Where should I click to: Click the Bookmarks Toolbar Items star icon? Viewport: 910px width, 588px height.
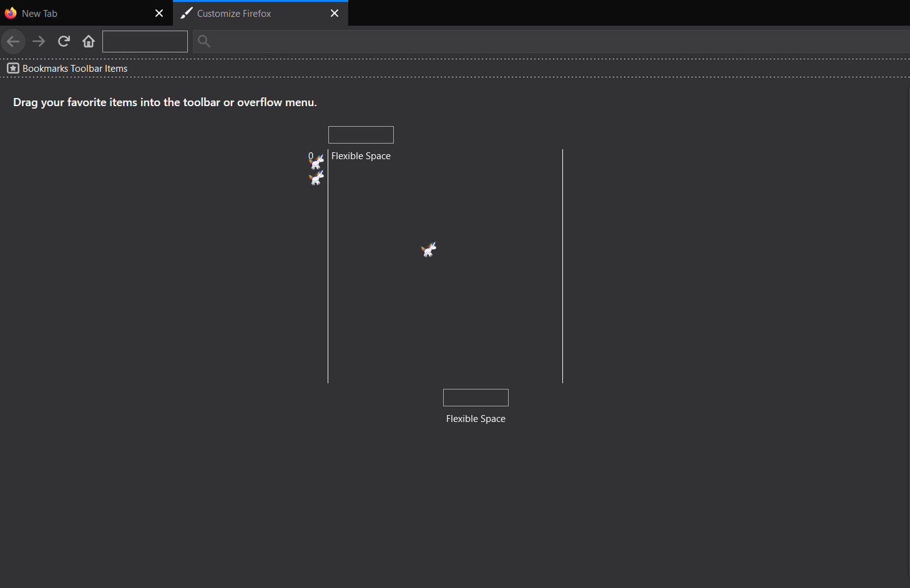point(13,69)
